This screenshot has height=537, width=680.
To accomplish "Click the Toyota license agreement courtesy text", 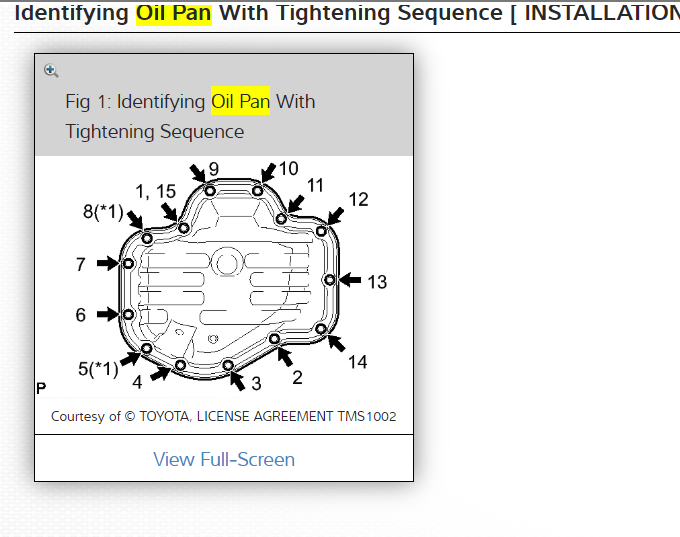I will 224,415.
